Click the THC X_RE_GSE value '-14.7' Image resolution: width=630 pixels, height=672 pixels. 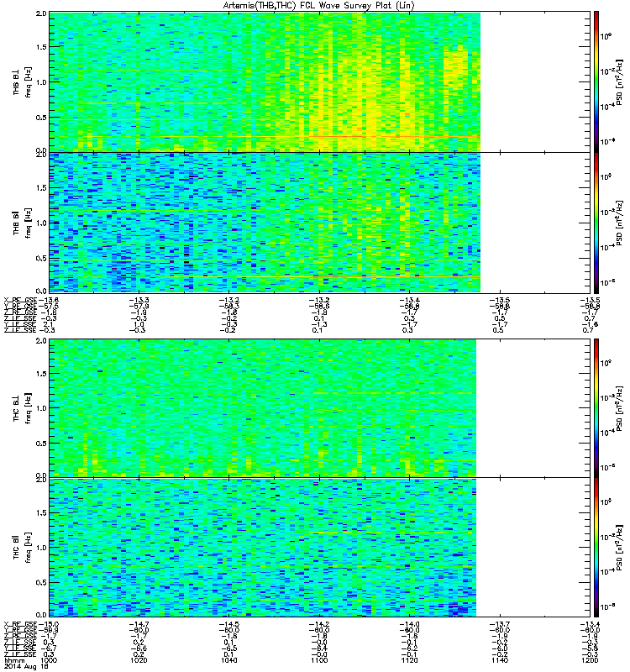click(139, 624)
